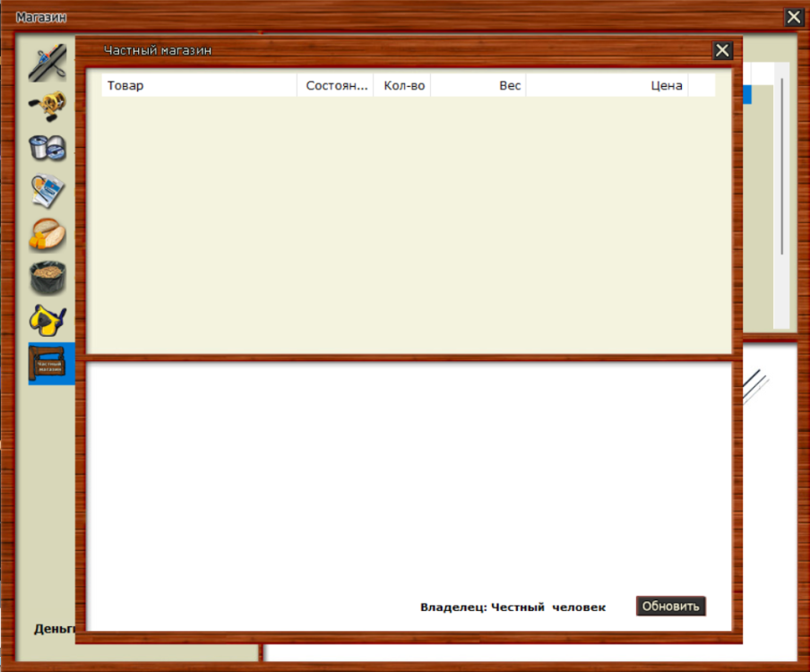Open the reels category in the shop sidebar
This screenshot has width=810, height=672.
pyautogui.click(x=47, y=107)
